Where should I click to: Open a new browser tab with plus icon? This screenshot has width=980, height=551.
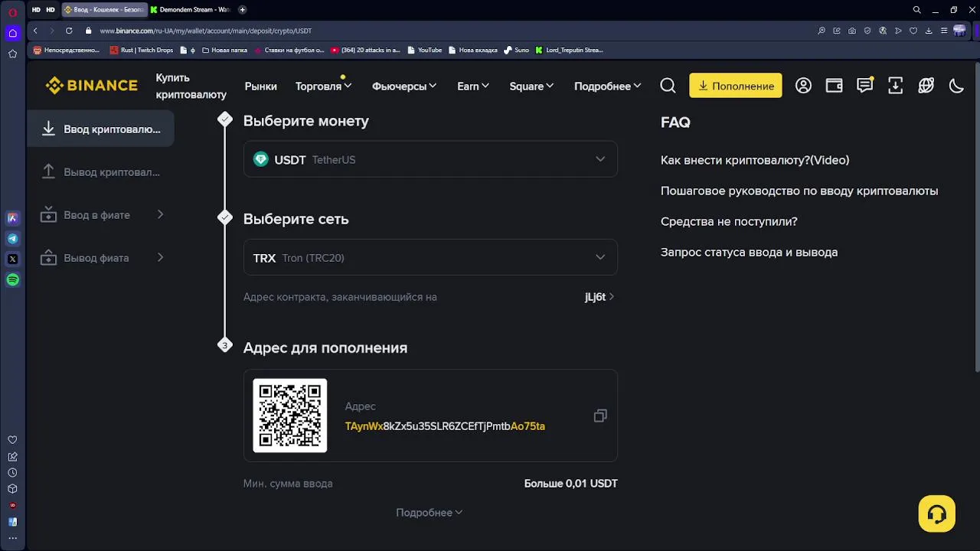[x=243, y=10]
